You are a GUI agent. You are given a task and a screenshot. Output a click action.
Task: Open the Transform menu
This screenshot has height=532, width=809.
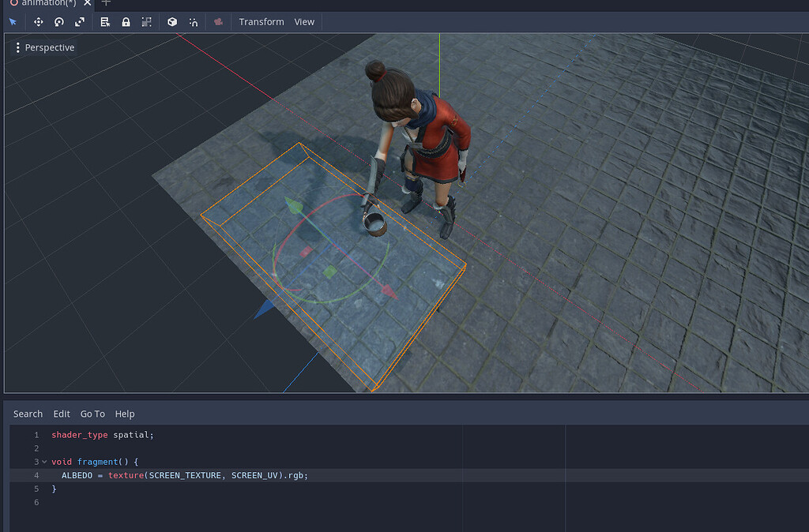(261, 22)
